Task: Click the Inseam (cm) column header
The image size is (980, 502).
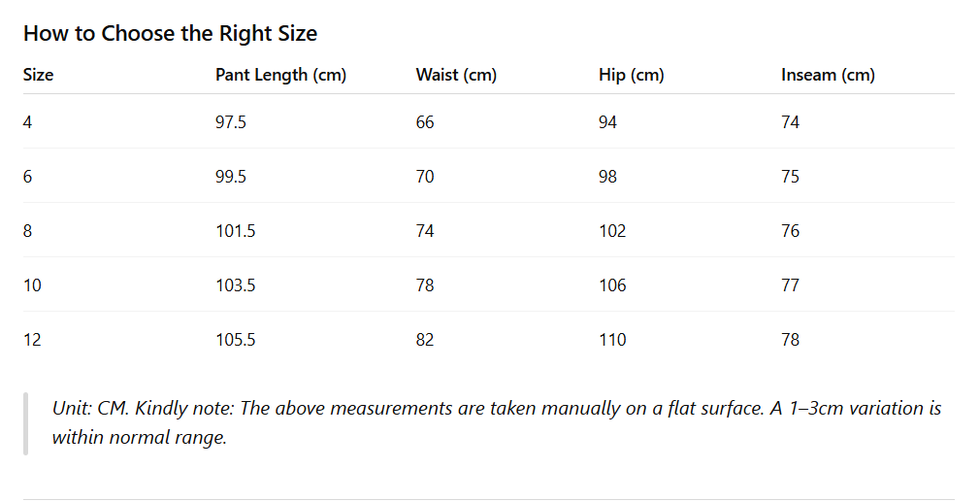Action: [828, 75]
